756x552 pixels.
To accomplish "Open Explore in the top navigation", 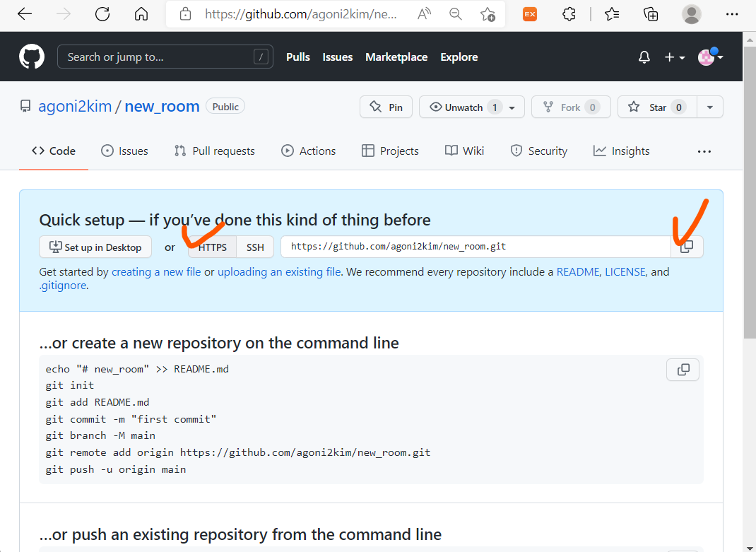I will click(x=459, y=57).
